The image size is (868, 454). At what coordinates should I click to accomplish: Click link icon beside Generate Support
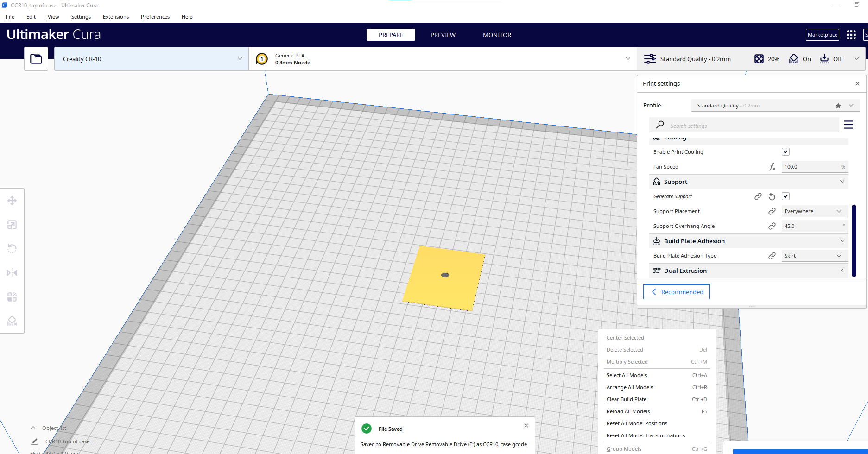tap(758, 196)
